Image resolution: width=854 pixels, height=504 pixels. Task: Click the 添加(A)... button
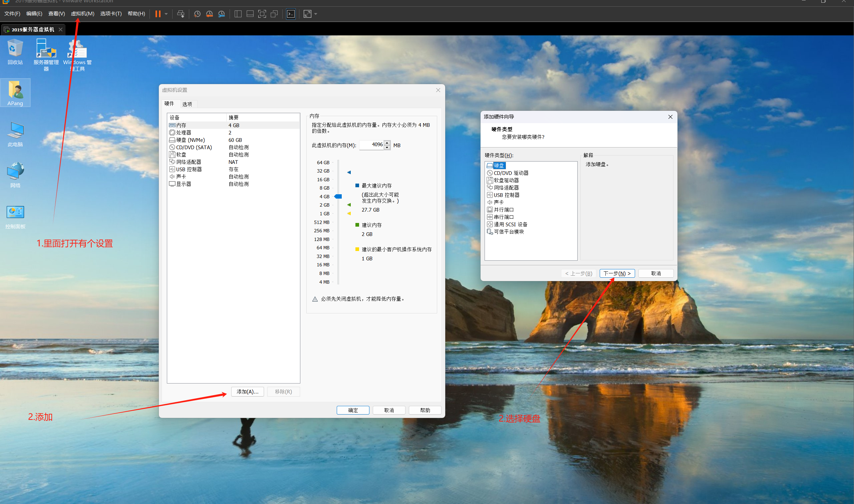tap(247, 392)
